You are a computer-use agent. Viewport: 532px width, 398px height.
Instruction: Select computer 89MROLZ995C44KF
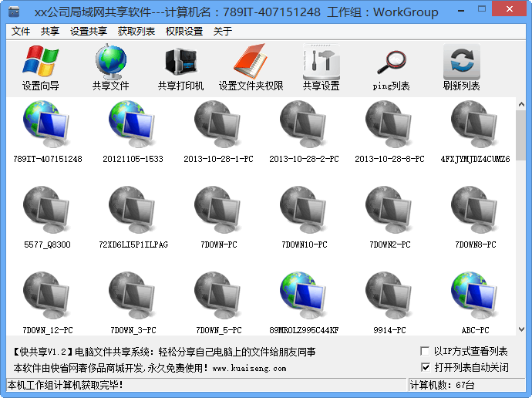click(304, 302)
